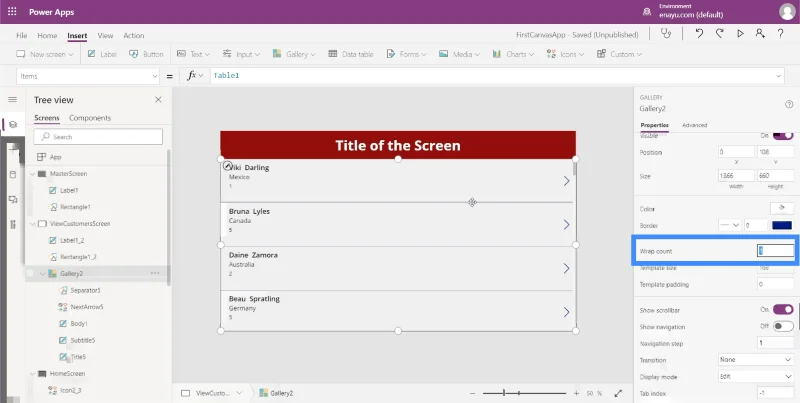Collapse the MasterScreen tree node
Viewport: 800px width, 403px height.
(32, 174)
